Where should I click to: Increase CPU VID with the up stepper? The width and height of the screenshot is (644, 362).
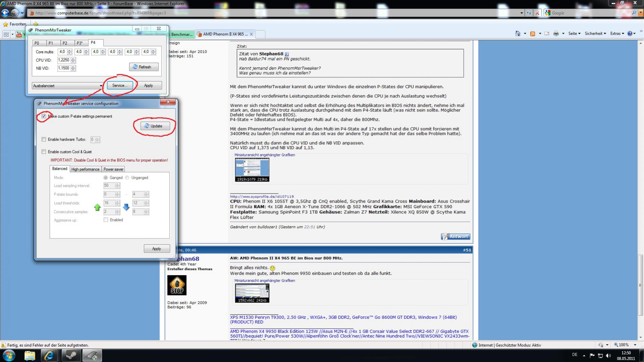coord(73,59)
